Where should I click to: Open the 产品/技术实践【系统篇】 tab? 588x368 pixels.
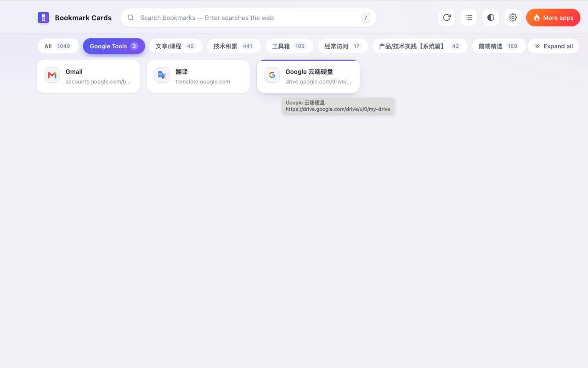pyautogui.click(x=420, y=46)
